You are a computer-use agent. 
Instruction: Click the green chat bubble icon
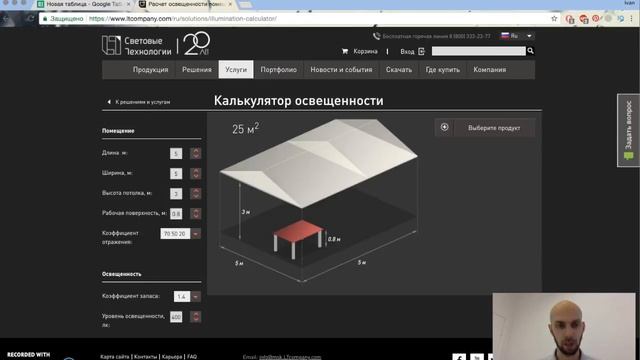click(x=629, y=156)
